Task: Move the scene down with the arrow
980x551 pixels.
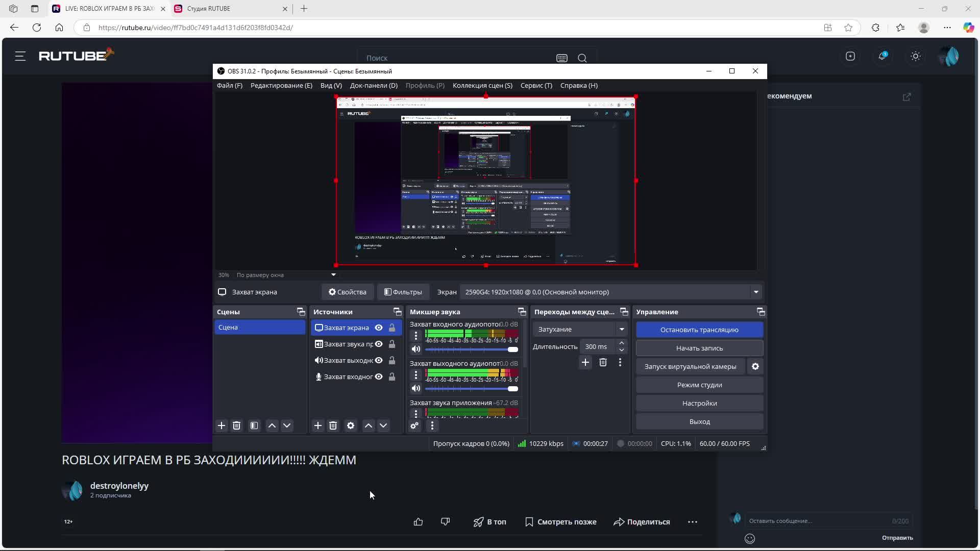Action: click(x=287, y=425)
